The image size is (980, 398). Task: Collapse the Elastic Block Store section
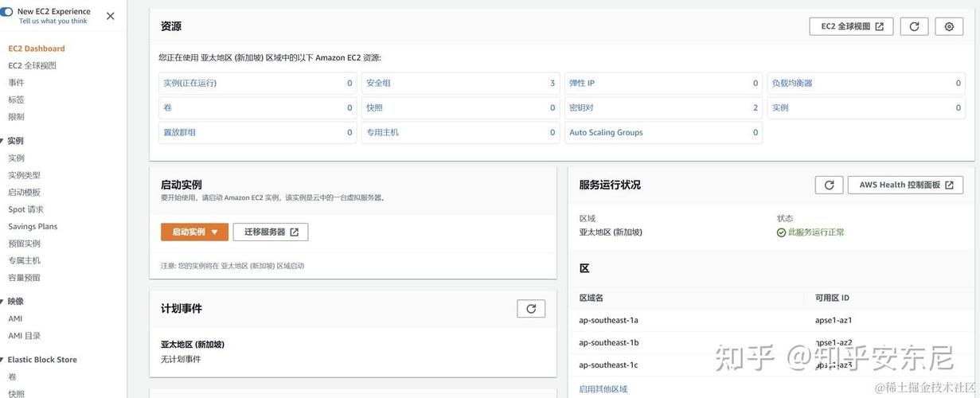click(2, 360)
